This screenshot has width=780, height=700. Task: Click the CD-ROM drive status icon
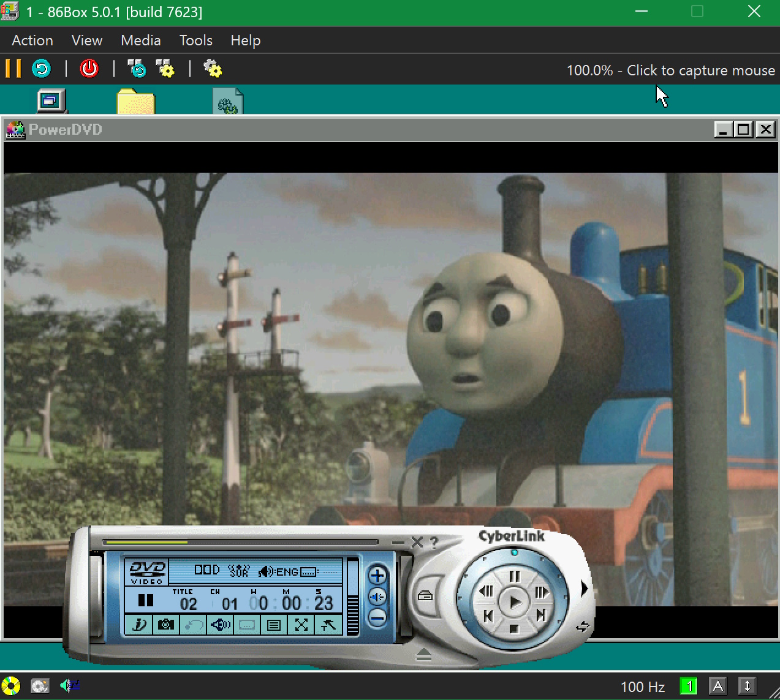[x=11, y=686]
